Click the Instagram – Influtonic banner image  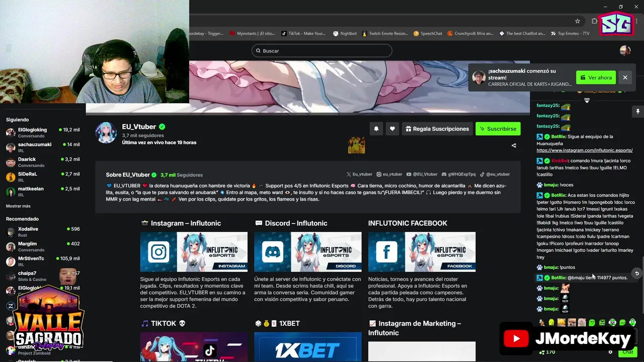pos(194,252)
